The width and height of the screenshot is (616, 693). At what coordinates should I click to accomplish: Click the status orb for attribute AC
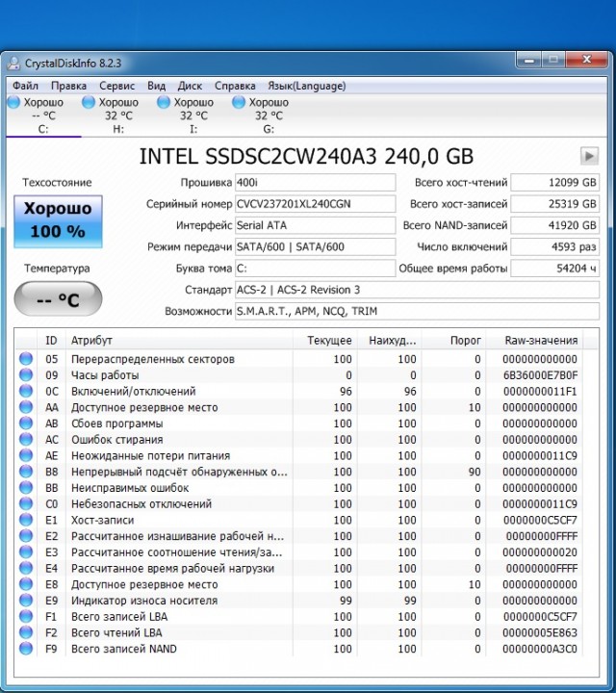coord(26,439)
